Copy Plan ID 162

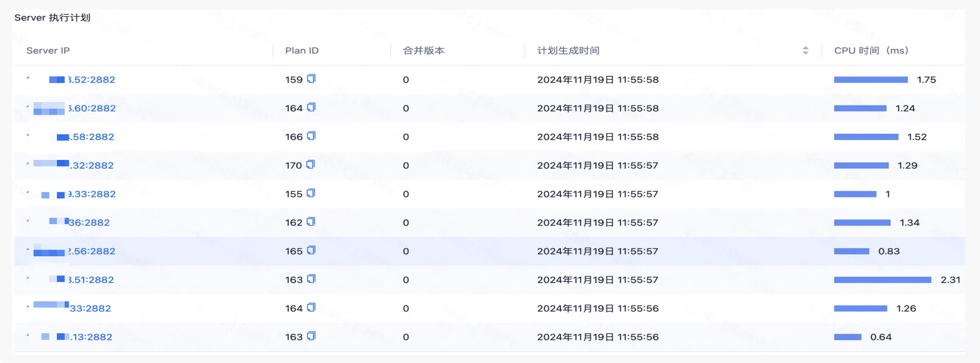[x=310, y=222]
